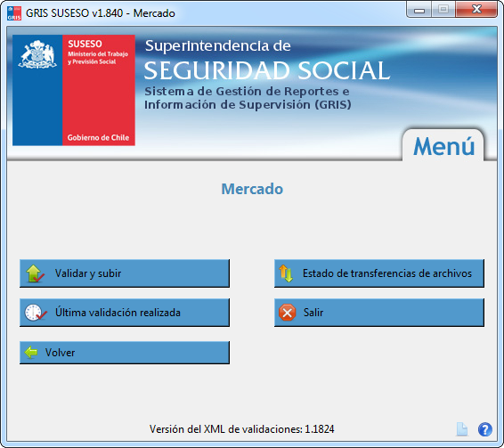
Task: Click the blue help question mark icon
Action: 484,429
